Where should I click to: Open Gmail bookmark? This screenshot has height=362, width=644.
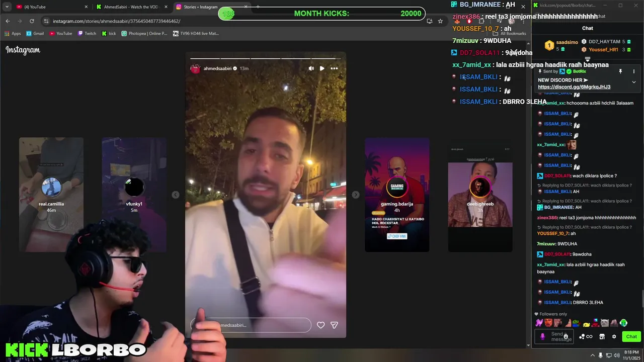(35, 34)
